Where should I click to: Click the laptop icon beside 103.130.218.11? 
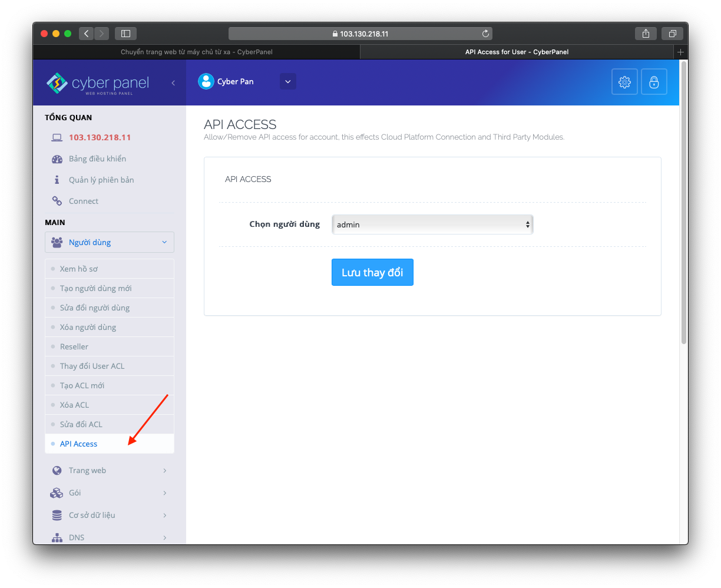(57, 137)
